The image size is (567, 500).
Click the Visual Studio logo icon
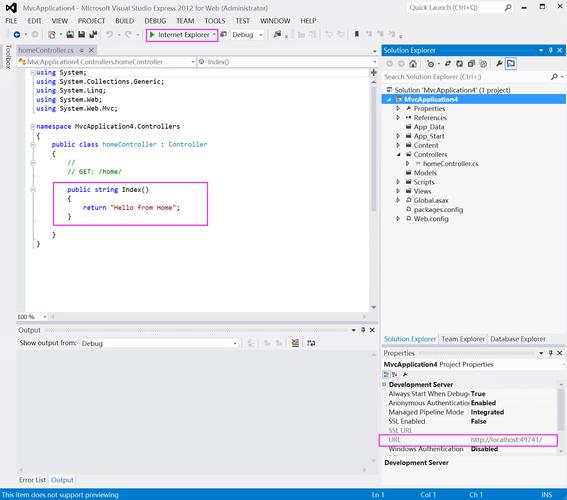11,8
